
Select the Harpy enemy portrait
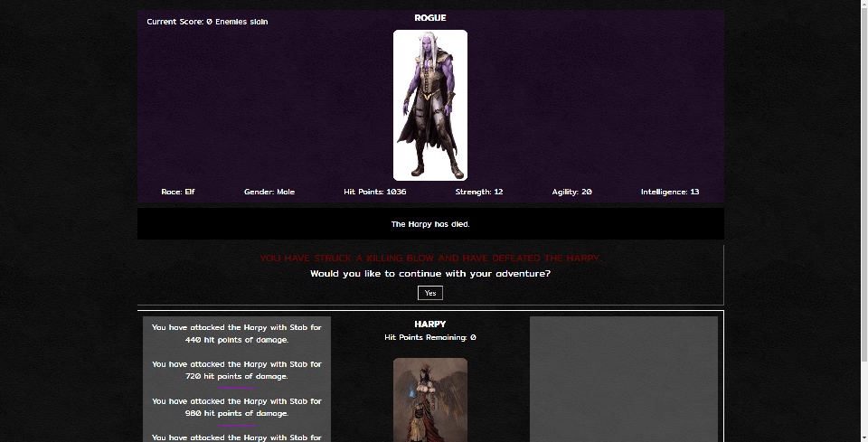pos(430,400)
